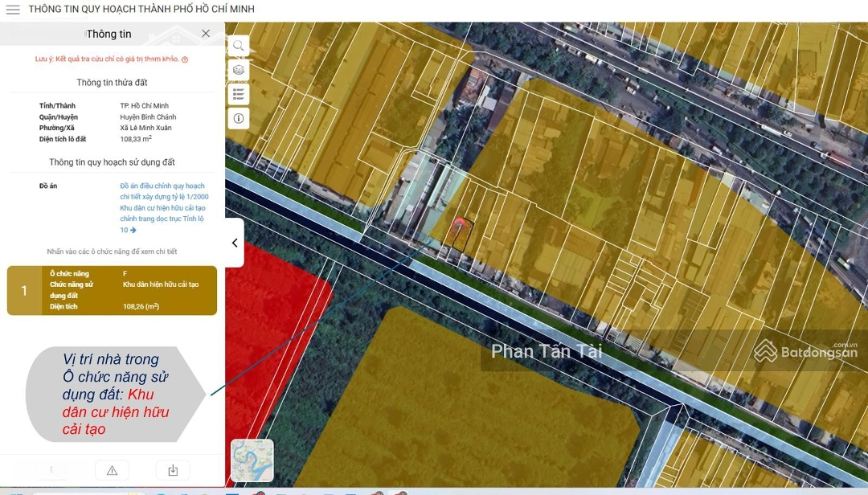Collapse the side panel with chevron arrow
Viewport: 868px width, 495px height.
tap(234, 243)
